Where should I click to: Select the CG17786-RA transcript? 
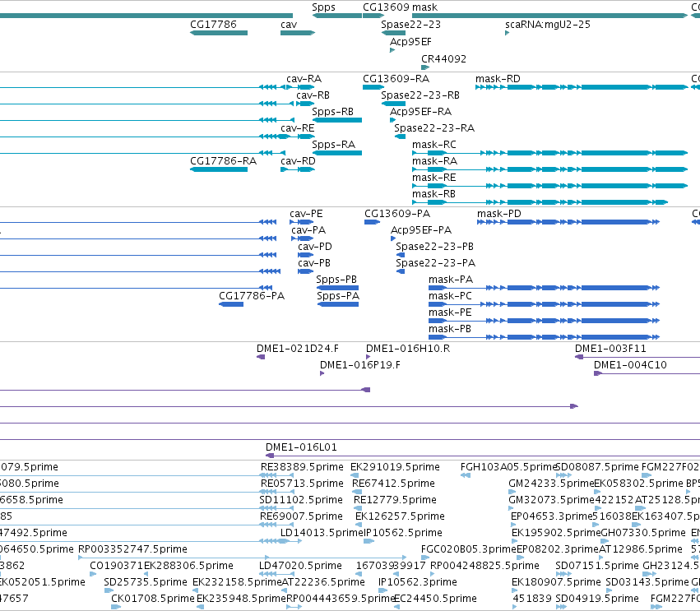tap(219, 169)
